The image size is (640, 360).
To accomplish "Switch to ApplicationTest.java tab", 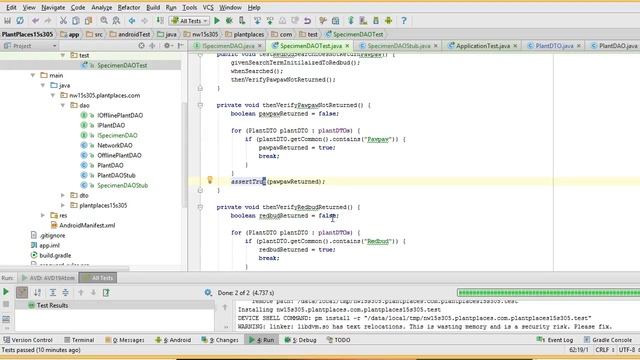I will (x=483, y=46).
